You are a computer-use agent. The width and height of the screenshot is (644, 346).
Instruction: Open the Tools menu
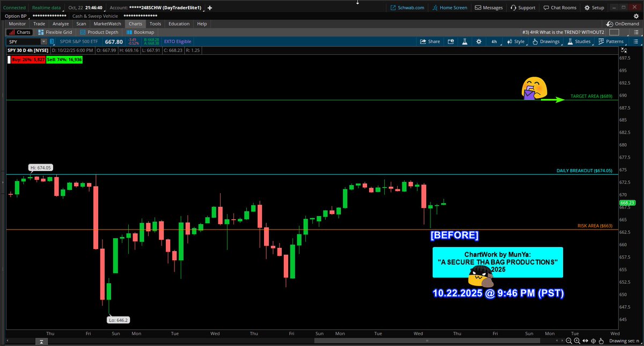tap(155, 24)
